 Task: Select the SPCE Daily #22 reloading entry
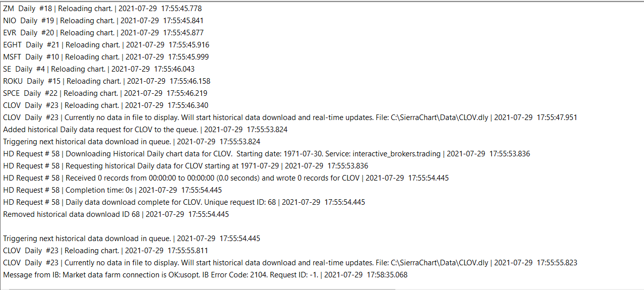[x=105, y=93]
